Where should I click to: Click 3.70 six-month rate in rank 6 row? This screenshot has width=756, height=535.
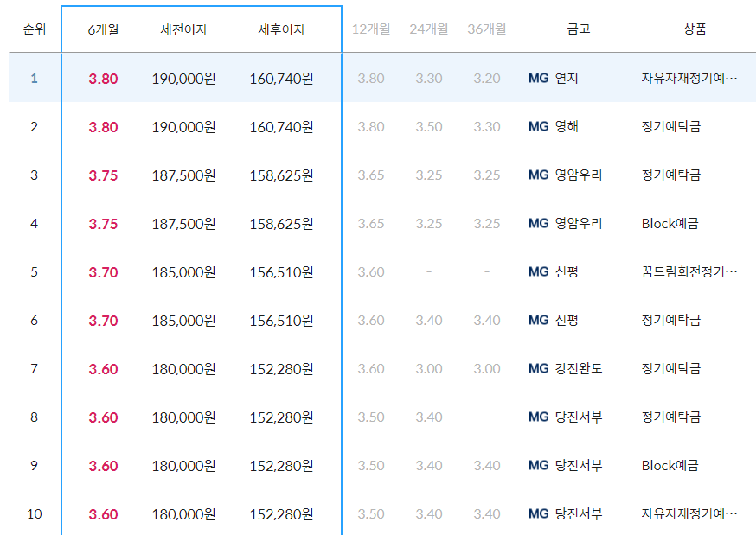103,321
